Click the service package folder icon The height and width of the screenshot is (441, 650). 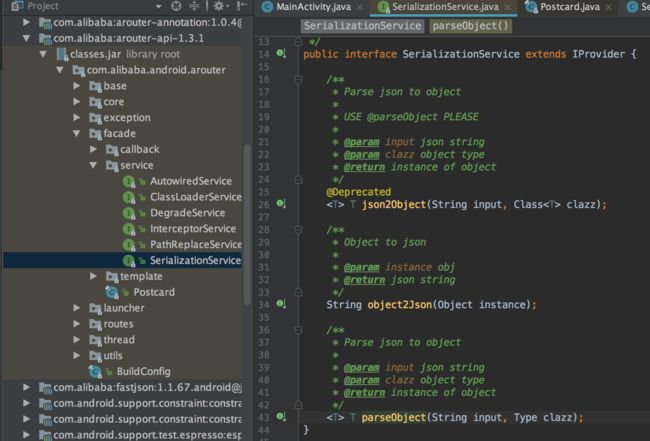point(112,166)
